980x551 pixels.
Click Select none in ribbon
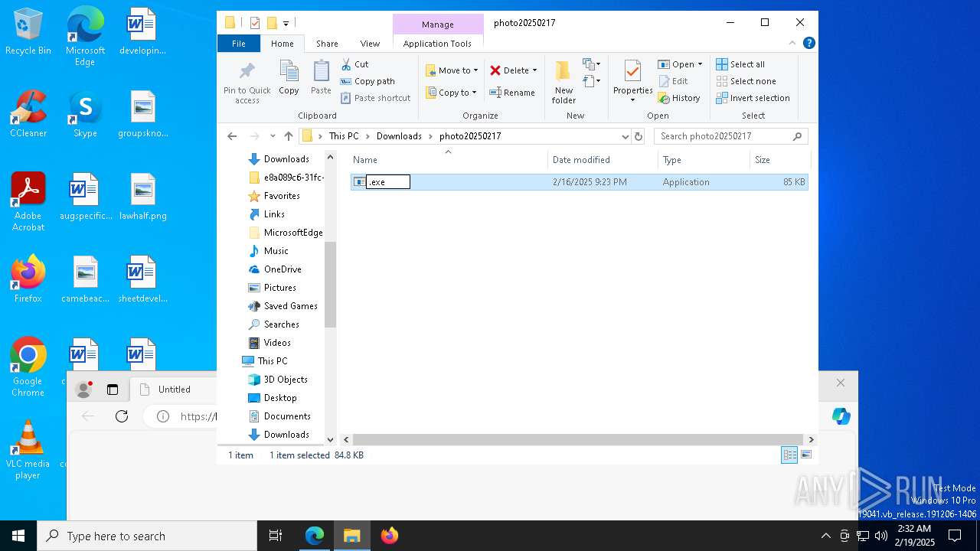pyautogui.click(x=746, y=81)
